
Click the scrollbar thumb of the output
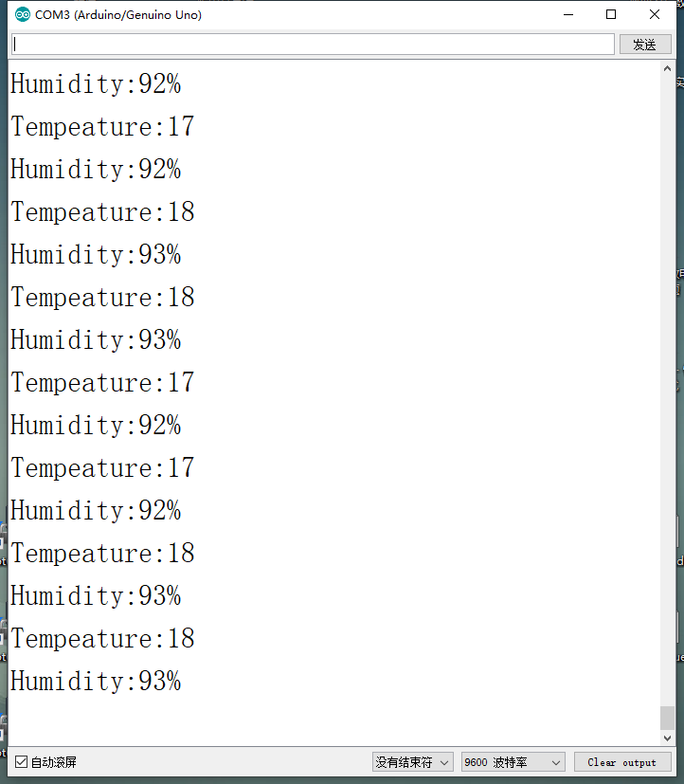(x=667, y=718)
